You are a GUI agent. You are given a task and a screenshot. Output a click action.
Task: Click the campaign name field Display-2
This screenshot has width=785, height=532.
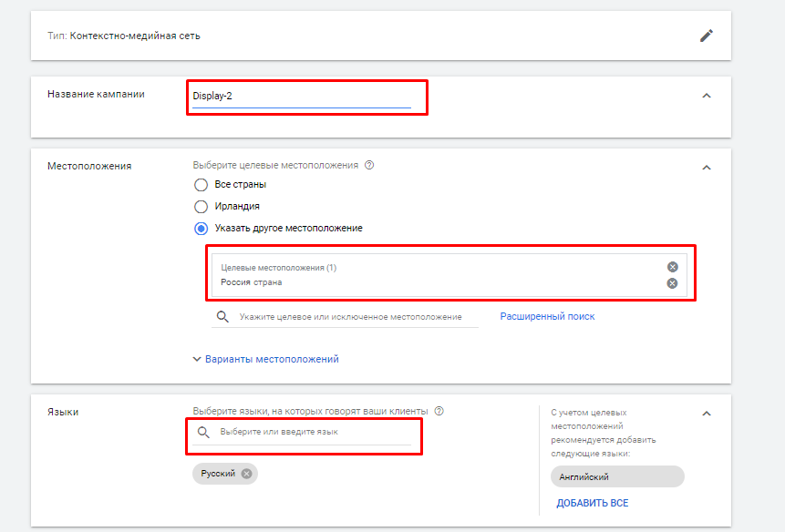pyautogui.click(x=301, y=96)
